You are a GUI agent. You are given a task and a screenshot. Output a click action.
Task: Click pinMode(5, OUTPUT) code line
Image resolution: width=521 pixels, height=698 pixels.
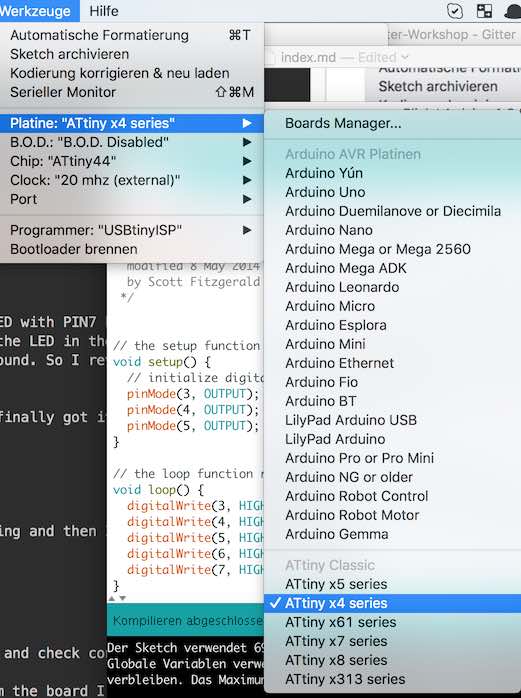tap(193, 426)
